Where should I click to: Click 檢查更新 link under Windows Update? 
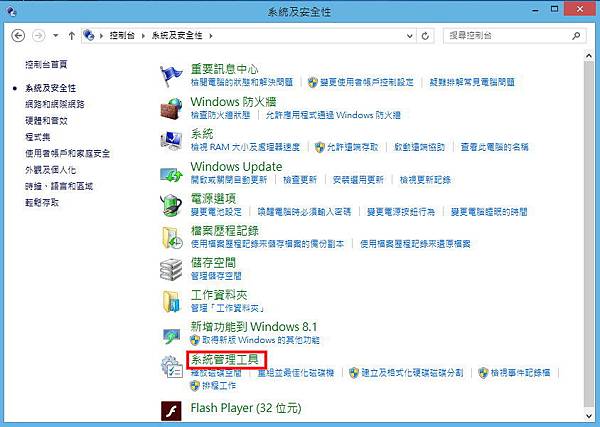point(300,179)
